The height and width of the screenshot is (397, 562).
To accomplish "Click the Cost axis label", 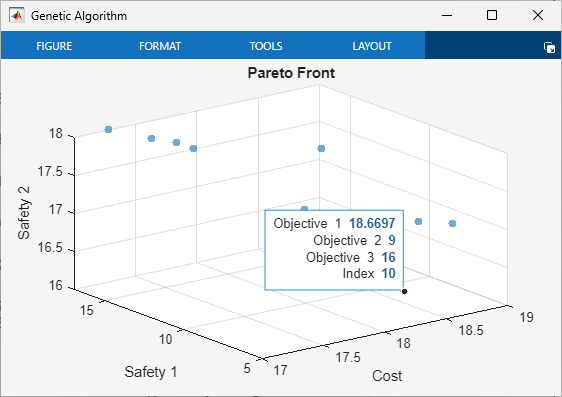I will [387, 376].
